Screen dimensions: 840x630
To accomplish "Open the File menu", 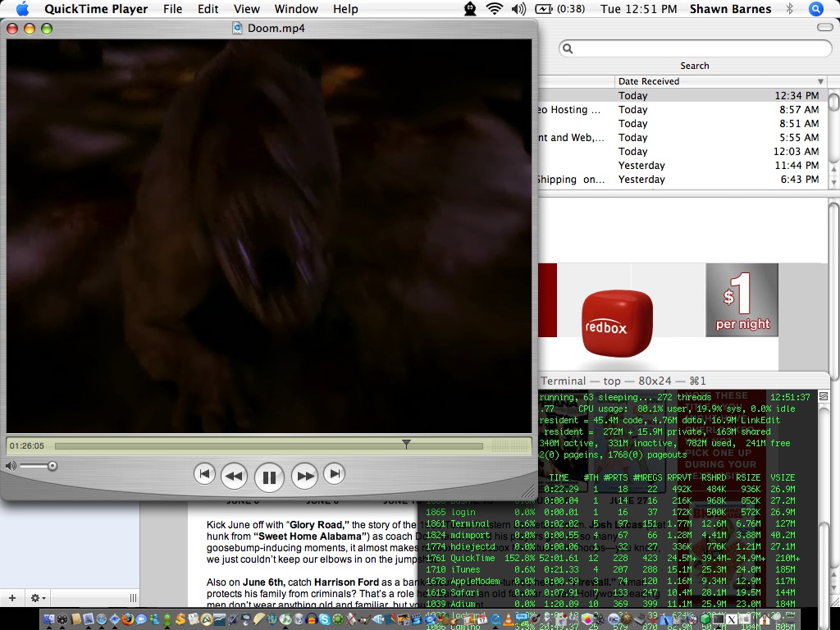I will point(172,9).
